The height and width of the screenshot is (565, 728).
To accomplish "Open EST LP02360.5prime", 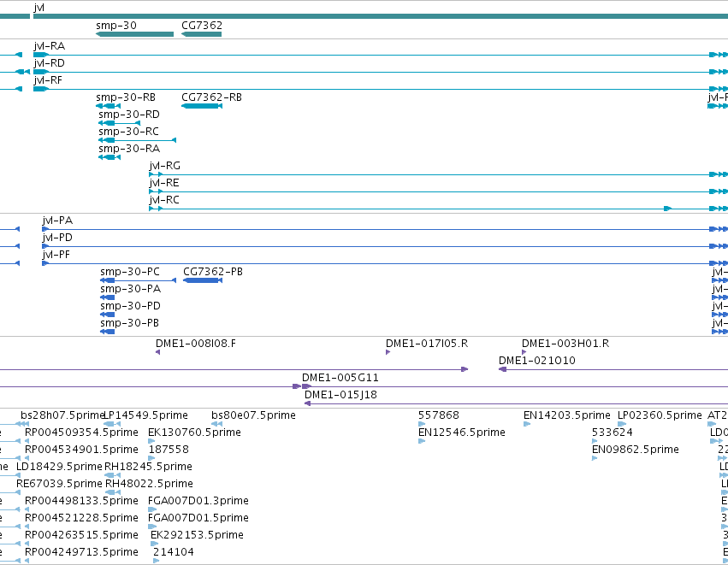I will pos(660,415).
